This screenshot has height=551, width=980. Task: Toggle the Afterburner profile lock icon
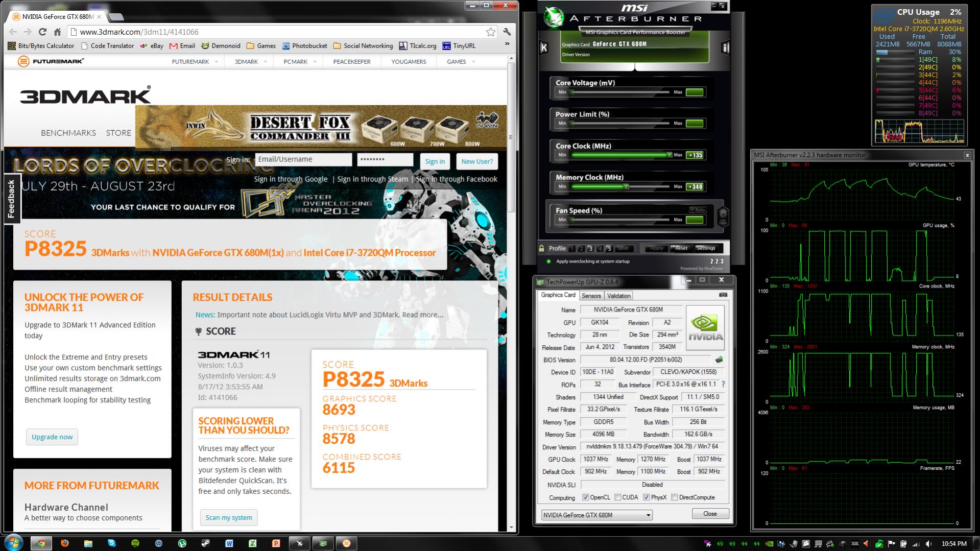541,248
